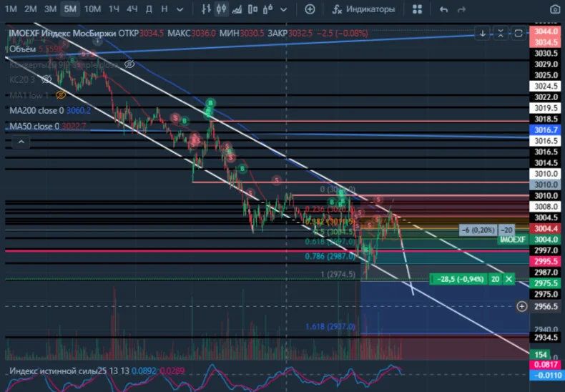Screen dimensions: 565x392
Task: Click the undo arrow icon
Action: point(444,10)
